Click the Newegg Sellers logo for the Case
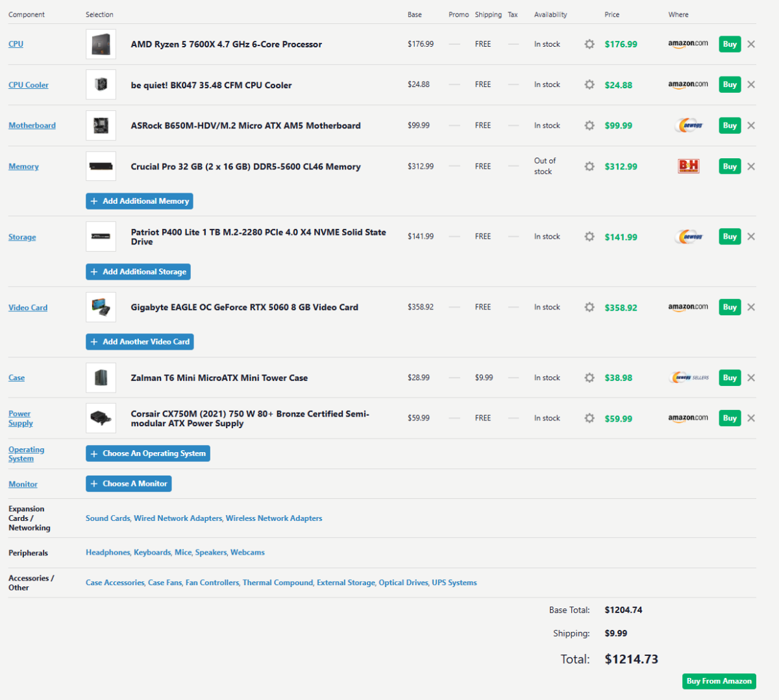The height and width of the screenshot is (700, 779). point(687,377)
